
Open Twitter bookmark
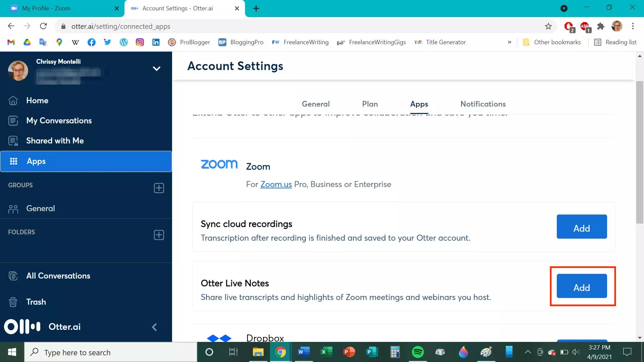click(x=108, y=42)
